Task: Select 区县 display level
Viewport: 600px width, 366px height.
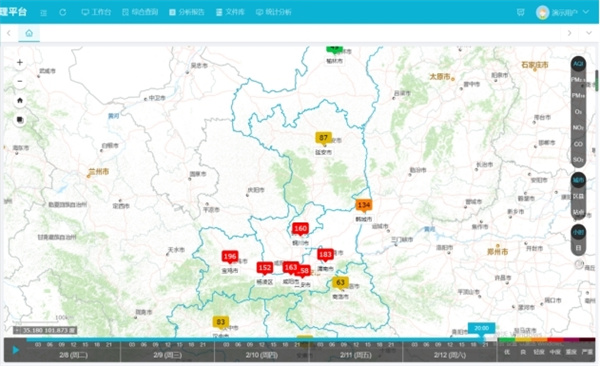Action: click(x=578, y=196)
